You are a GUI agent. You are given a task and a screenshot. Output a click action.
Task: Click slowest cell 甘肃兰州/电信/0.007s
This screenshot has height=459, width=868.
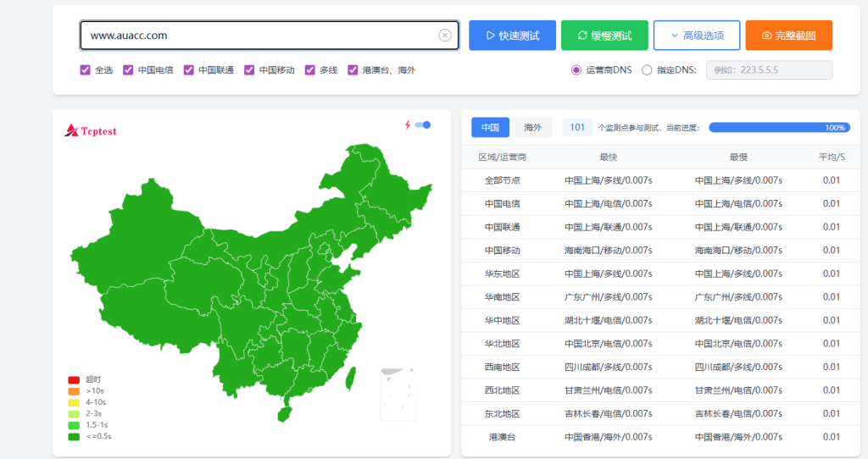[738, 390]
